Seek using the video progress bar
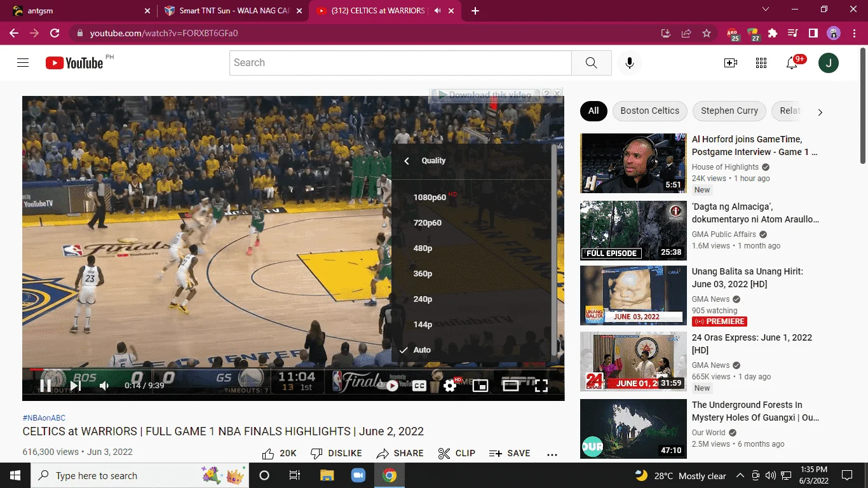 pyautogui.click(x=293, y=369)
